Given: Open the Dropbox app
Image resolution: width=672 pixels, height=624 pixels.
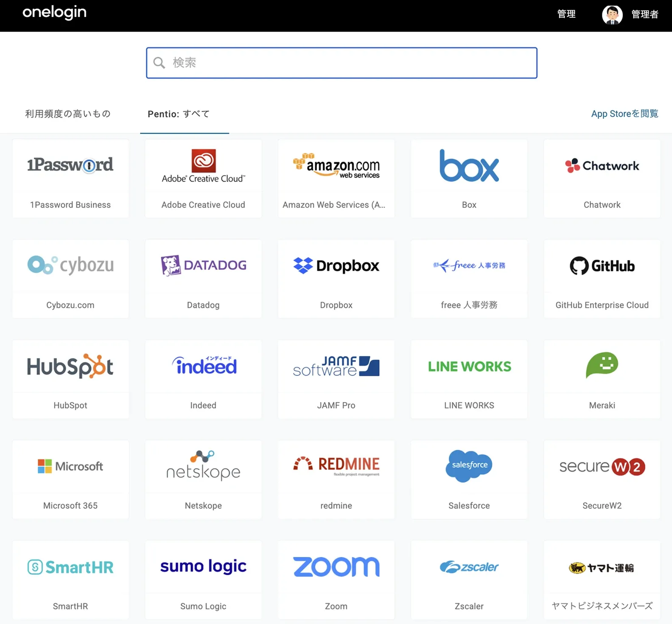Looking at the screenshot, I should pyautogui.click(x=336, y=279).
